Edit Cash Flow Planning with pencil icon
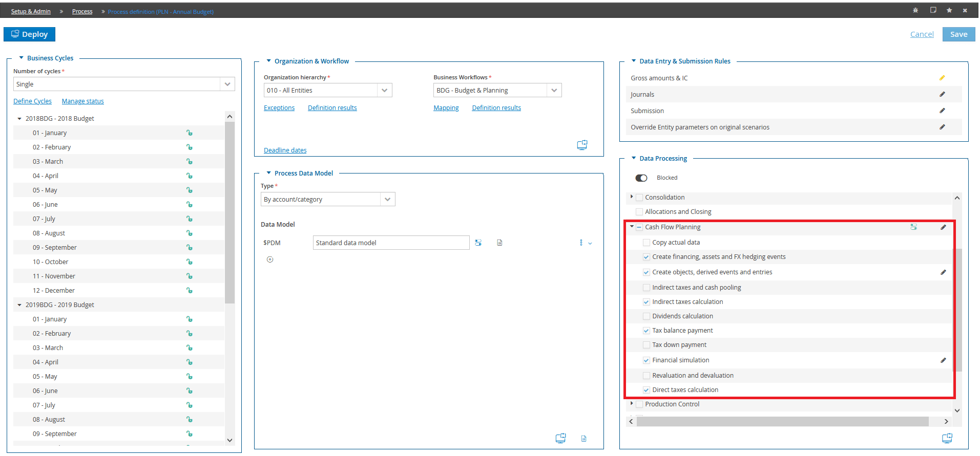980x456 pixels. click(943, 227)
